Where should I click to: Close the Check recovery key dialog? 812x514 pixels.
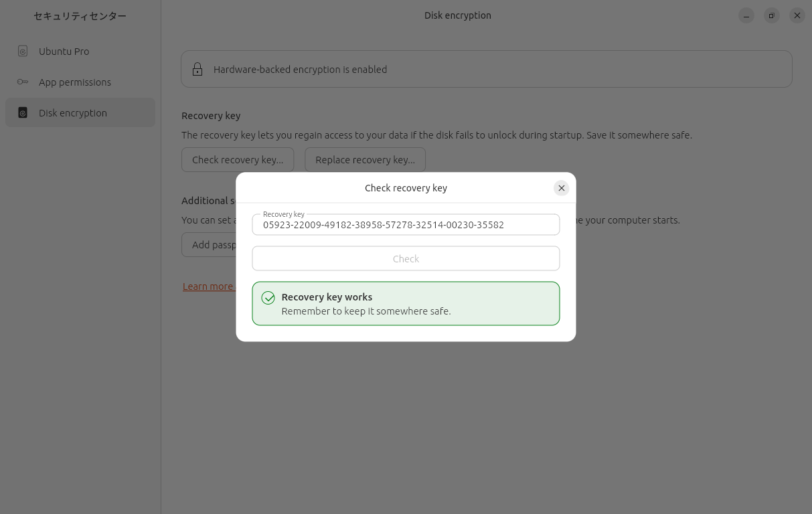[x=561, y=188]
